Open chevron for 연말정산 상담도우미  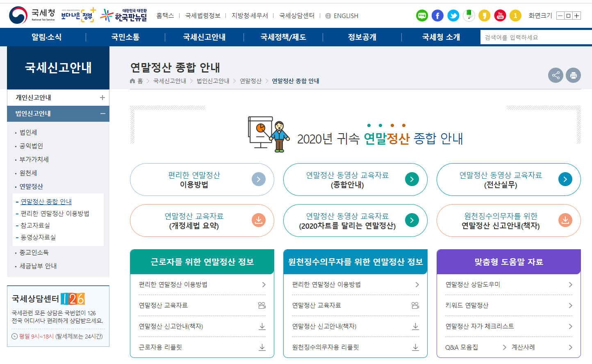coord(570,284)
